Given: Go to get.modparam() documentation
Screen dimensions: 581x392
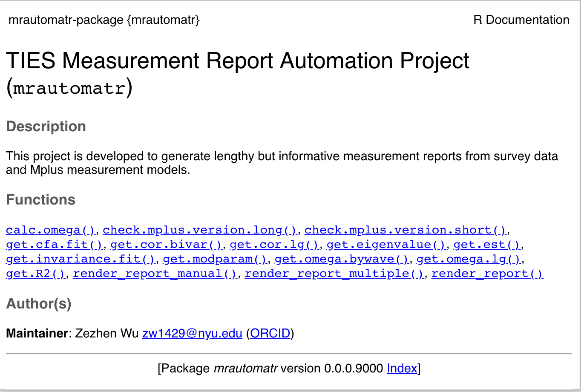Looking at the screenshot, I should [x=215, y=259].
